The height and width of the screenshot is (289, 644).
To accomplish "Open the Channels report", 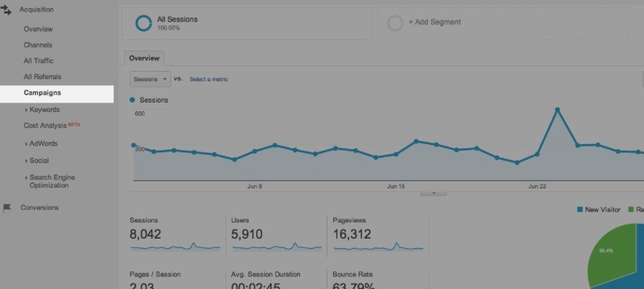I will pos(38,45).
